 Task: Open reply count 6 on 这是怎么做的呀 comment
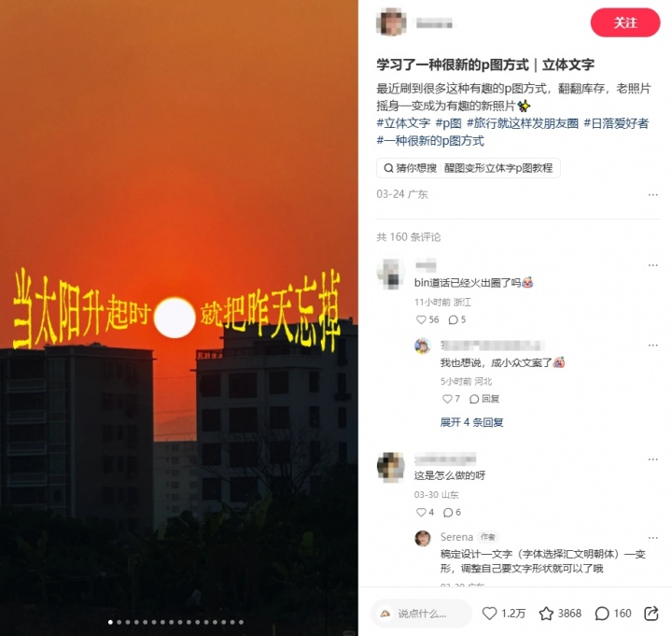(x=448, y=512)
